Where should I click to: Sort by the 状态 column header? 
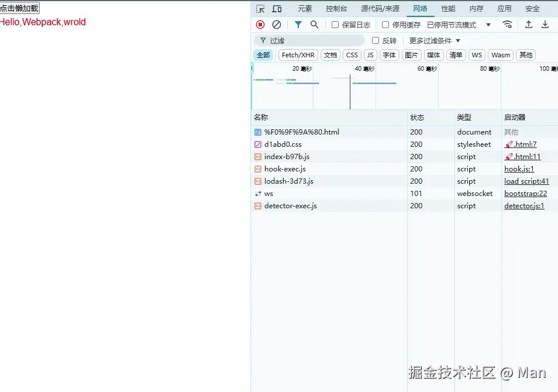click(x=431, y=118)
